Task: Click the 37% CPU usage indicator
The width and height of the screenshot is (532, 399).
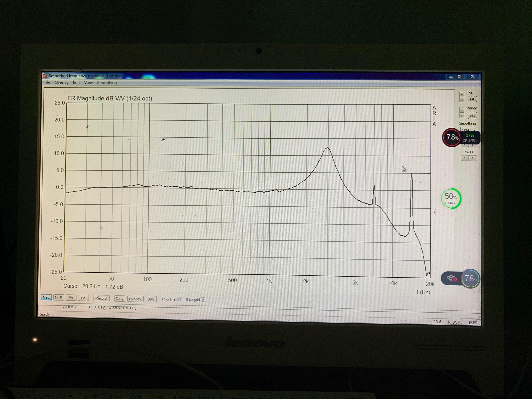Action: pos(470,138)
